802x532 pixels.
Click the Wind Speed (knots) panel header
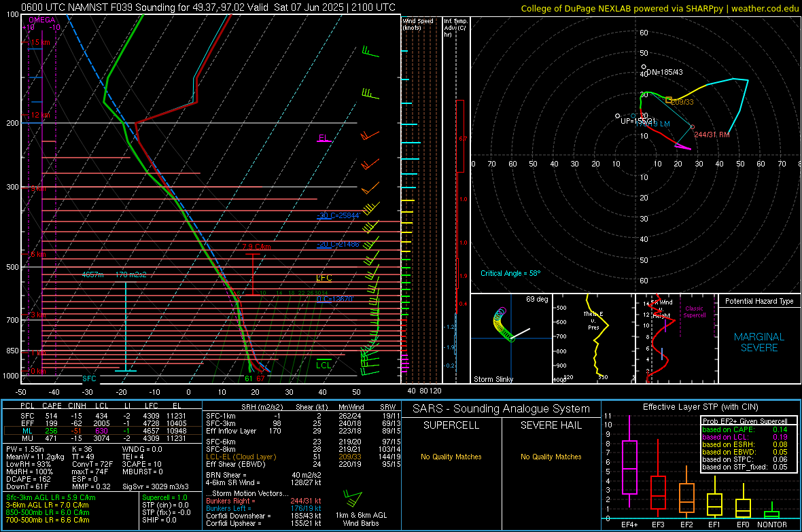click(418, 24)
